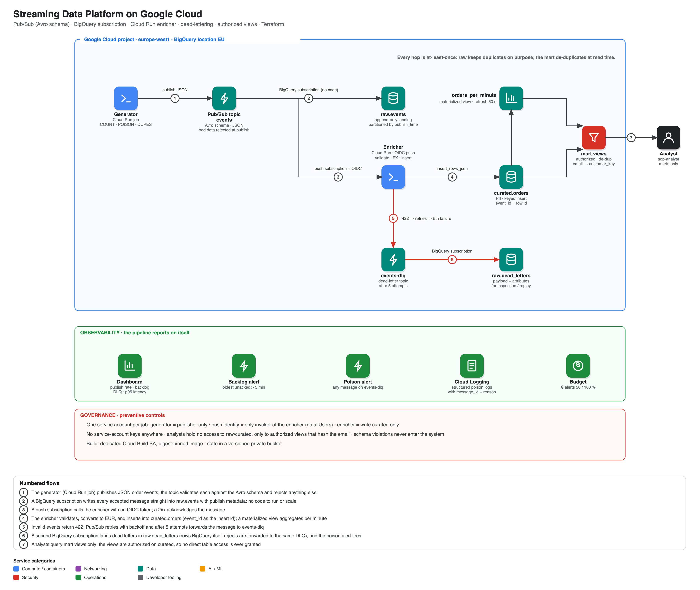Select the curated.orders database icon
The height and width of the screenshot is (590, 700).
(x=511, y=177)
